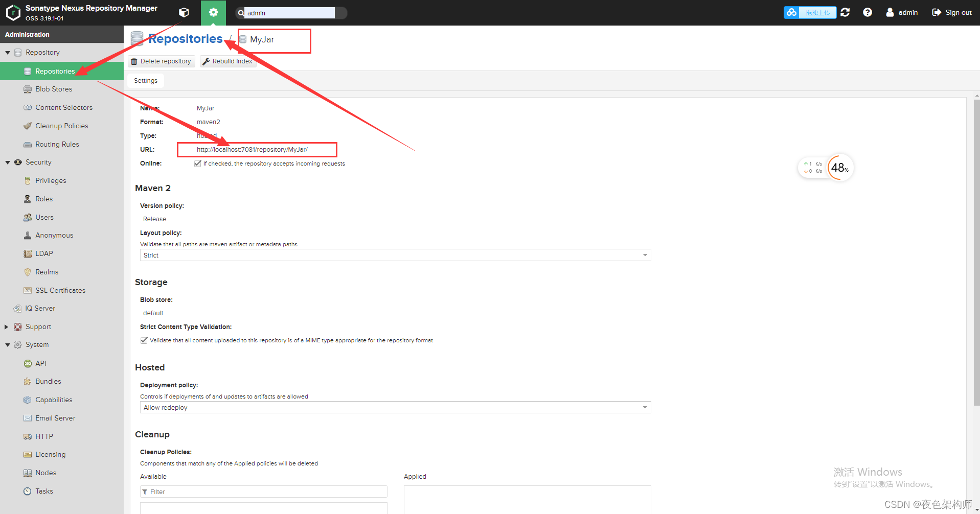Click the admin user account icon
The height and width of the screenshot is (514, 980).
click(890, 12)
